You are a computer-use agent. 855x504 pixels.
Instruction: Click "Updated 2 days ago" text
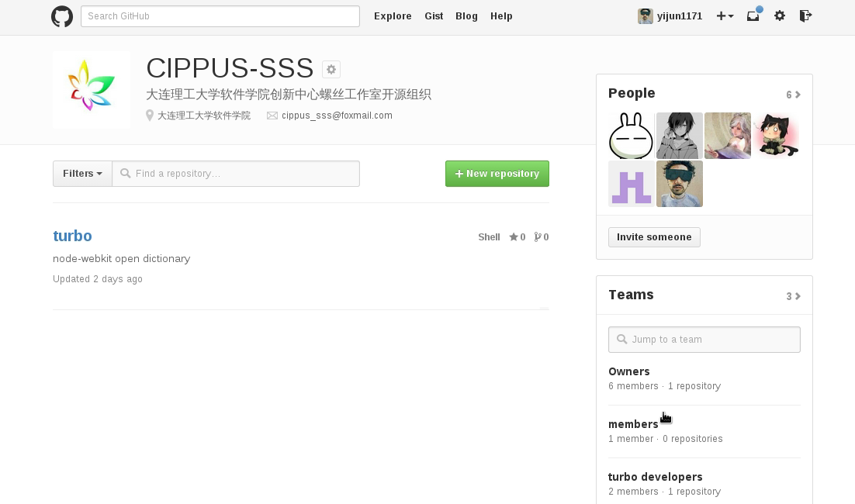tap(98, 279)
